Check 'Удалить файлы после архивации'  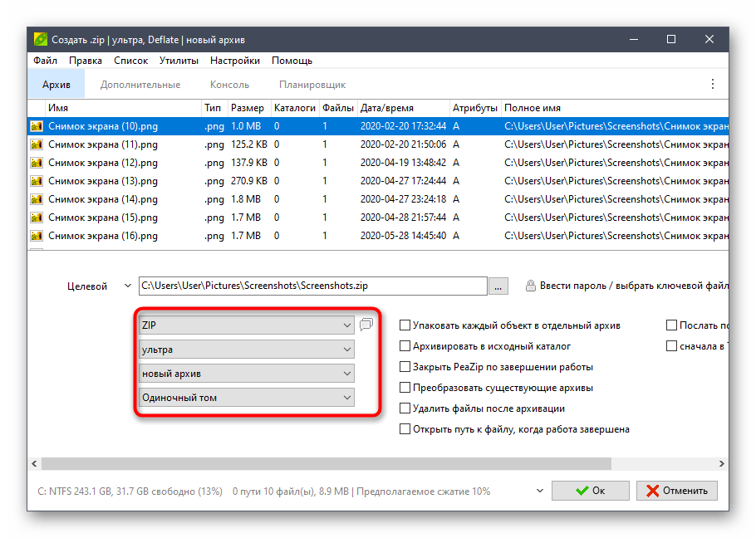[405, 408]
